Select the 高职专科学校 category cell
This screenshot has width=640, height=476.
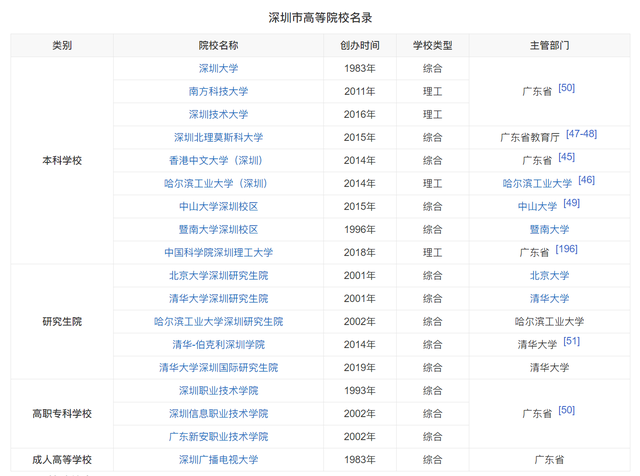[x=62, y=414]
